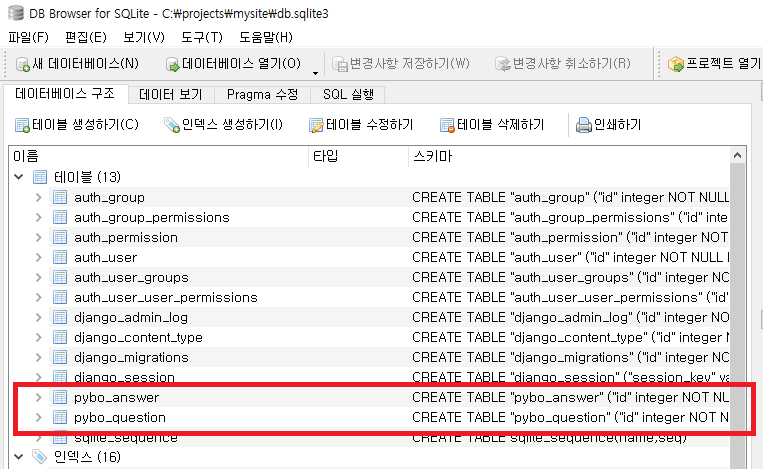Click the table icon beside django_content_type
Image resolution: width=763 pixels, height=469 pixels.
60,337
